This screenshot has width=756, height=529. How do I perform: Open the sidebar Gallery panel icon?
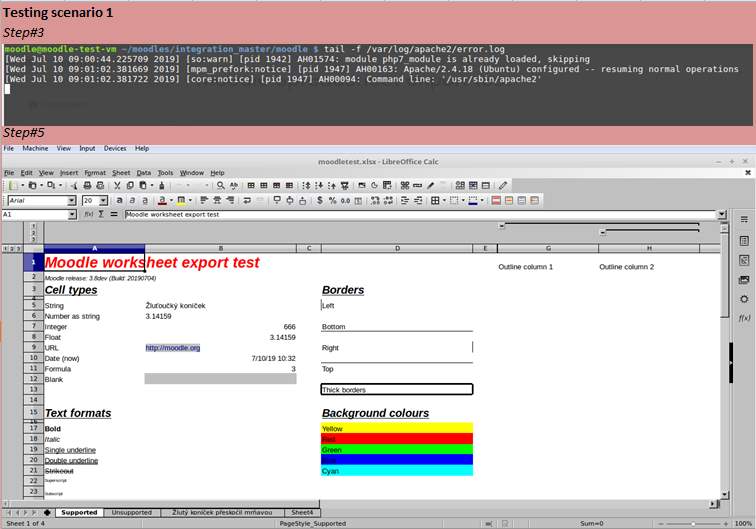[744, 280]
